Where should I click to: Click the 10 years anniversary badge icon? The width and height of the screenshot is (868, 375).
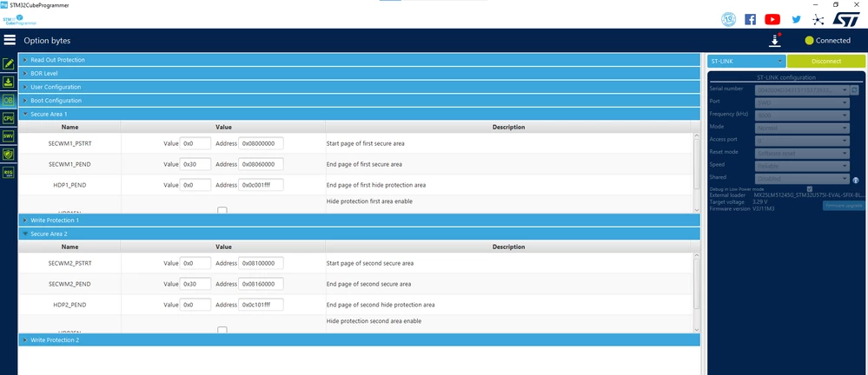click(728, 19)
